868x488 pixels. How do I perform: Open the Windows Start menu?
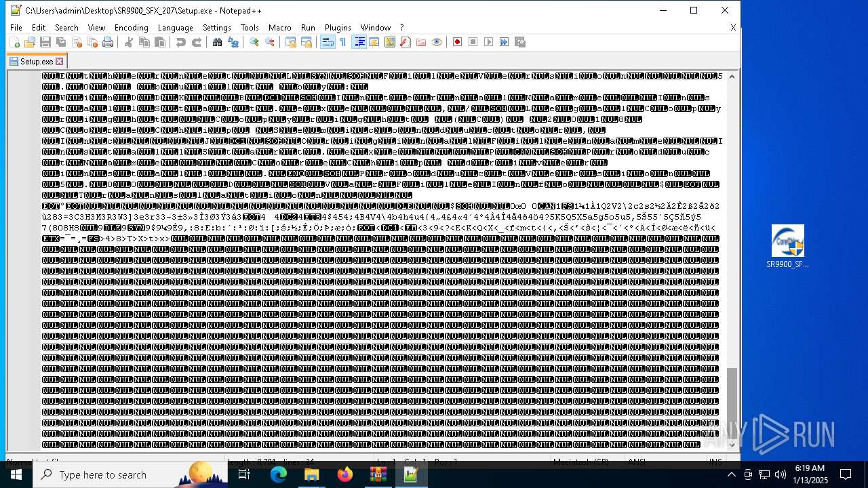(x=16, y=474)
